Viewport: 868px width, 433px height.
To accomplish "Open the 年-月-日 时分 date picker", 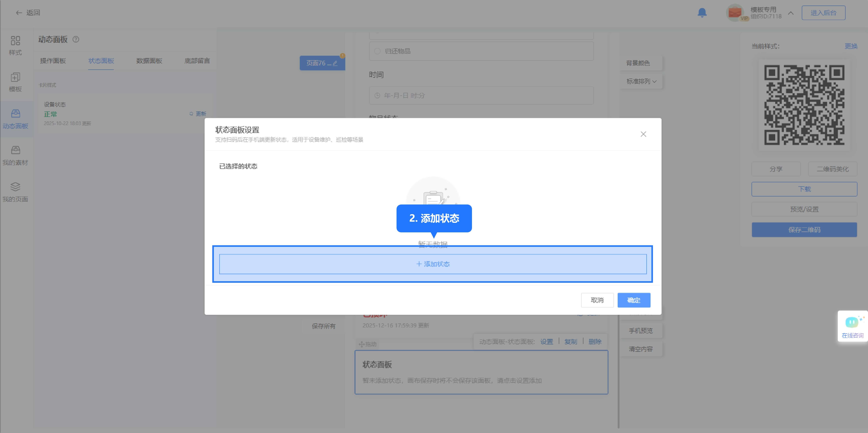I will coord(481,96).
